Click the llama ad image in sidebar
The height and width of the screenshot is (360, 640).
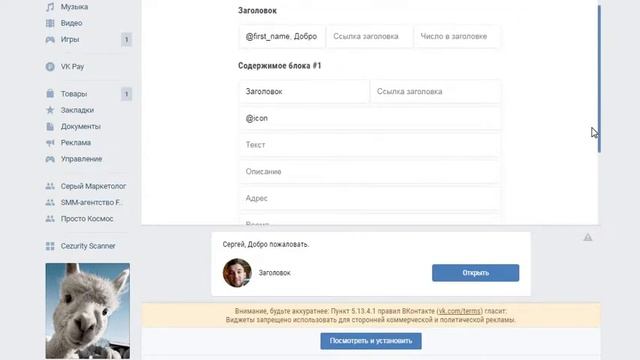pos(88,311)
